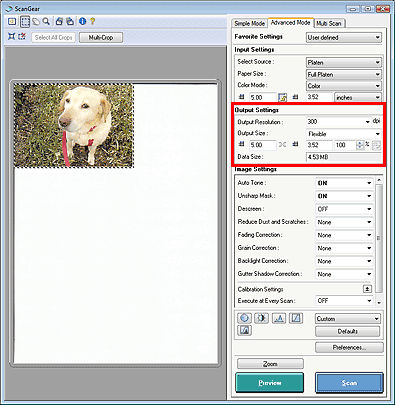This screenshot has width=395, height=405.
Task: Switch to the Simple Mode tab
Action: pyautogui.click(x=249, y=23)
